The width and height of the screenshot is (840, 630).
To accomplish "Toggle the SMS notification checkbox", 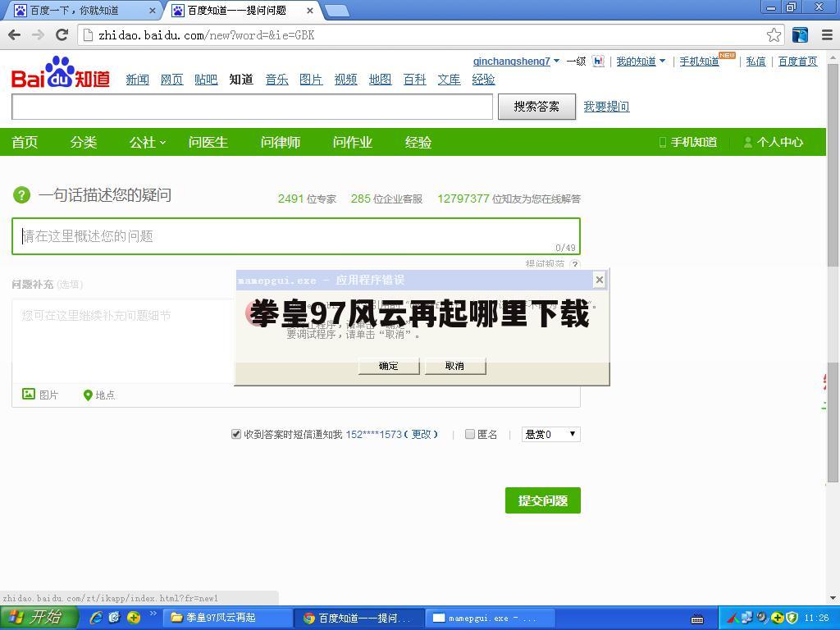I will click(x=235, y=434).
